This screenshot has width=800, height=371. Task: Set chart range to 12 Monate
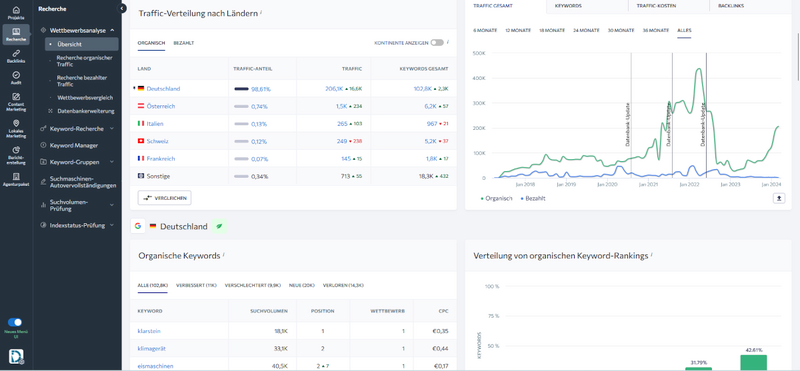point(518,31)
